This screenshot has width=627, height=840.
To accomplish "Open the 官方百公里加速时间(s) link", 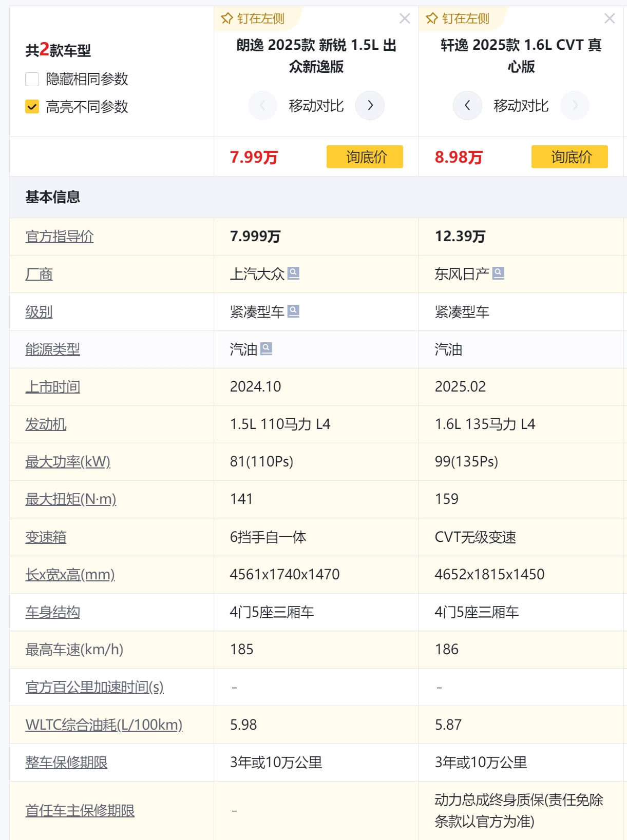I will click(94, 687).
